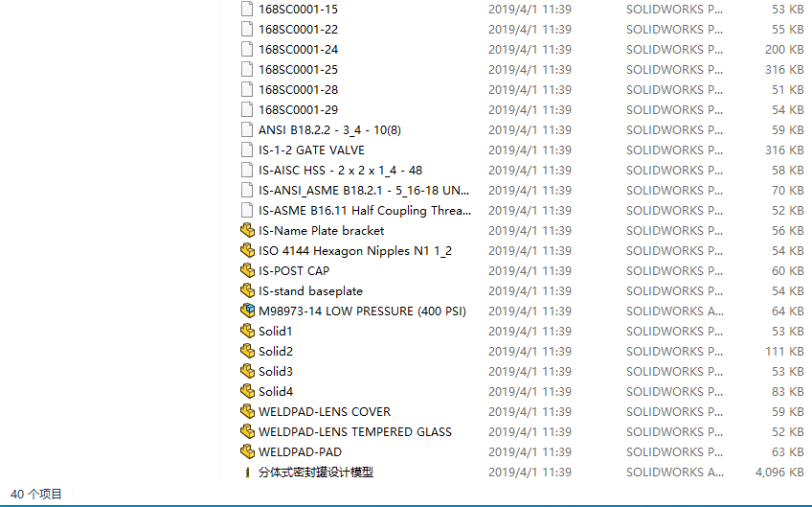Click the 200 KB size of 168SC0001-24
This screenshot has width=812, height=507.
pyautogui.click(x=784, y=50)
